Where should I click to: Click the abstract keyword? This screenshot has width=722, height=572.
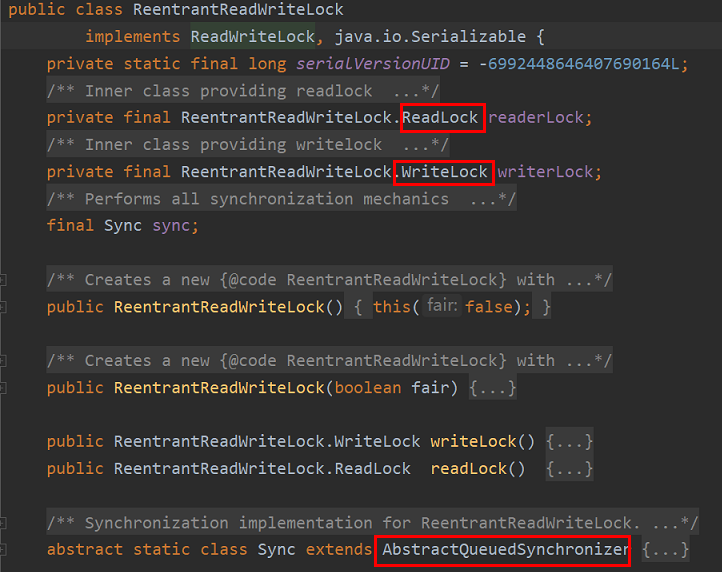[x=85, y=549]
